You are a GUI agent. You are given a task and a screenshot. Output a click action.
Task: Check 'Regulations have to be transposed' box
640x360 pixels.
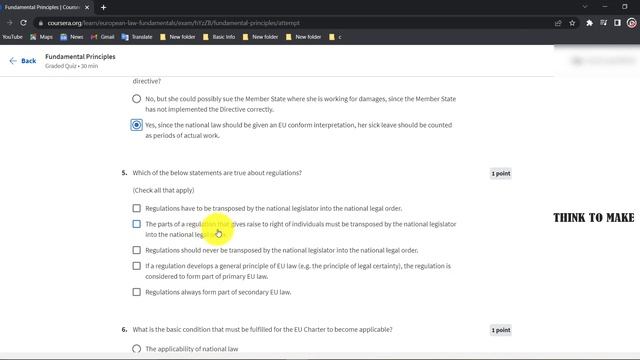136,208
